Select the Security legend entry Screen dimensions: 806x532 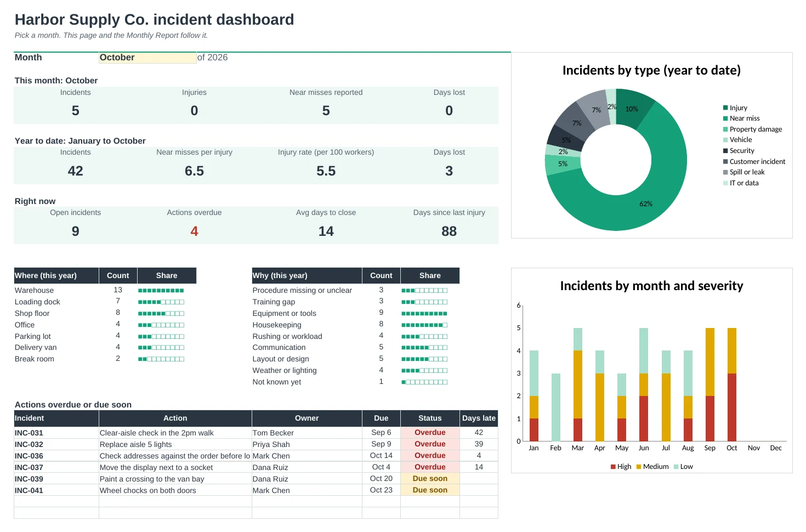click(739, 151)
